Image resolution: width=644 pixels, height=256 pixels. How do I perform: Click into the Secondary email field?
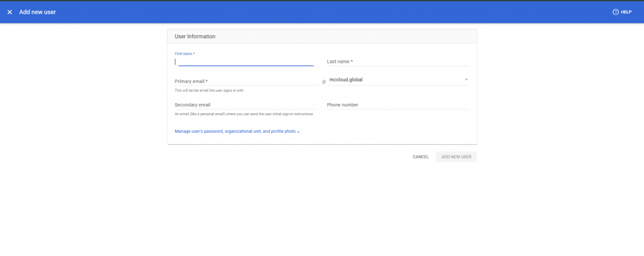245,105
